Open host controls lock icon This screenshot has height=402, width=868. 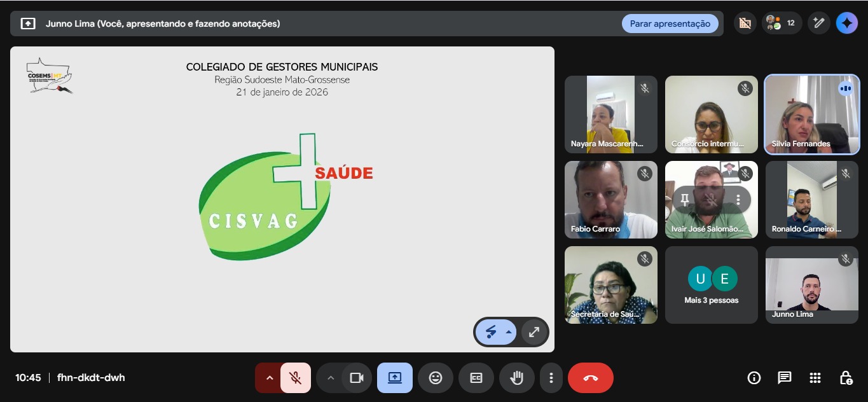tap(846, 378)
